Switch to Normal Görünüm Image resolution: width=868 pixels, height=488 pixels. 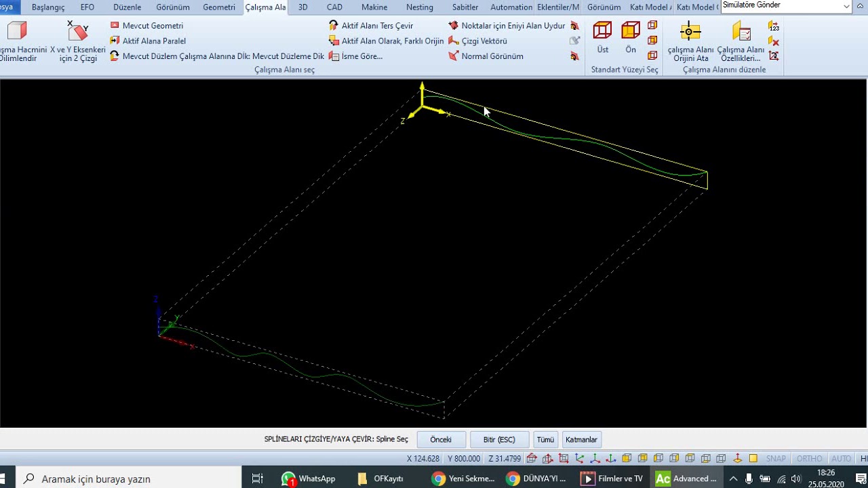486,56
